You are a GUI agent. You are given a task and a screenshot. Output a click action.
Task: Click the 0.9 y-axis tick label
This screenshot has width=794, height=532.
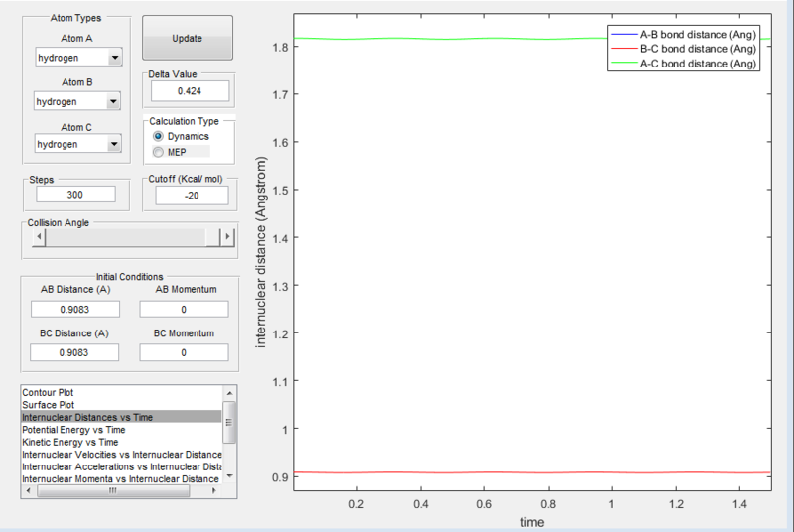pos(280,477)
